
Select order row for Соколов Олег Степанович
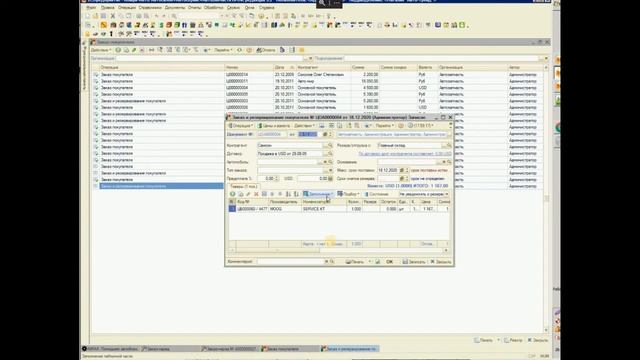tap(318, 75)
